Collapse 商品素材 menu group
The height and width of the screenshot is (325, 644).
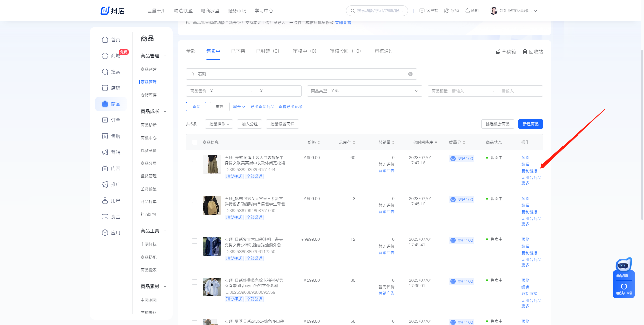pos(165,286)
